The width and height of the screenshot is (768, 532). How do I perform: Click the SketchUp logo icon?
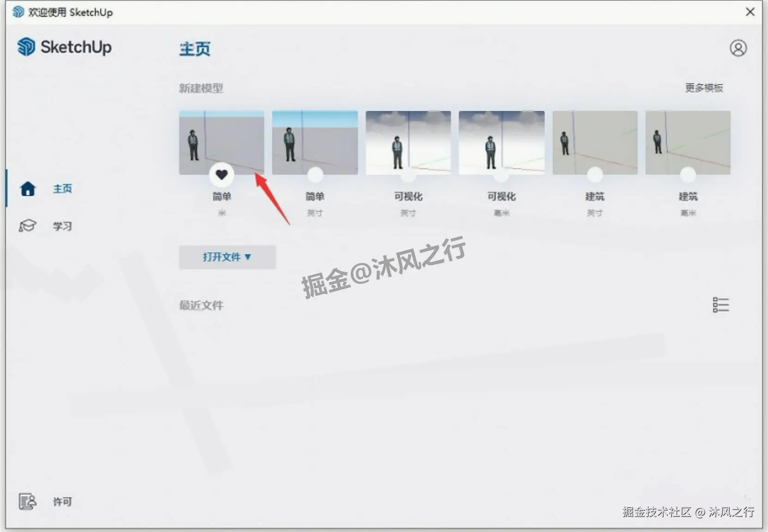(x=27, y=47)
